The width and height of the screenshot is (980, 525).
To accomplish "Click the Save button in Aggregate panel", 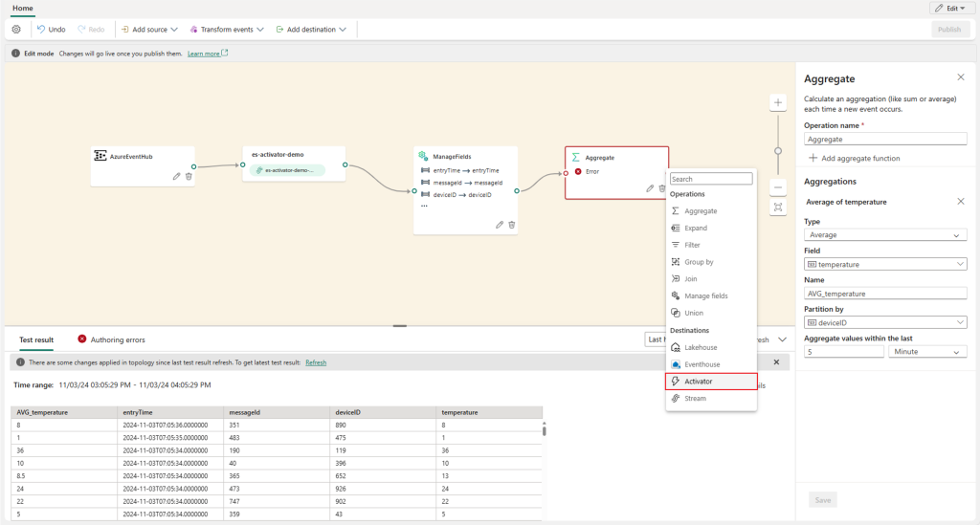I will 822,500.
